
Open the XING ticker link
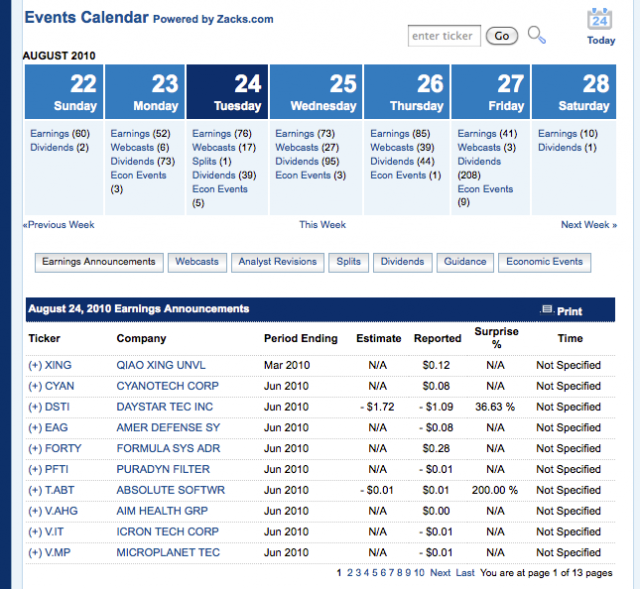(58, 365)
